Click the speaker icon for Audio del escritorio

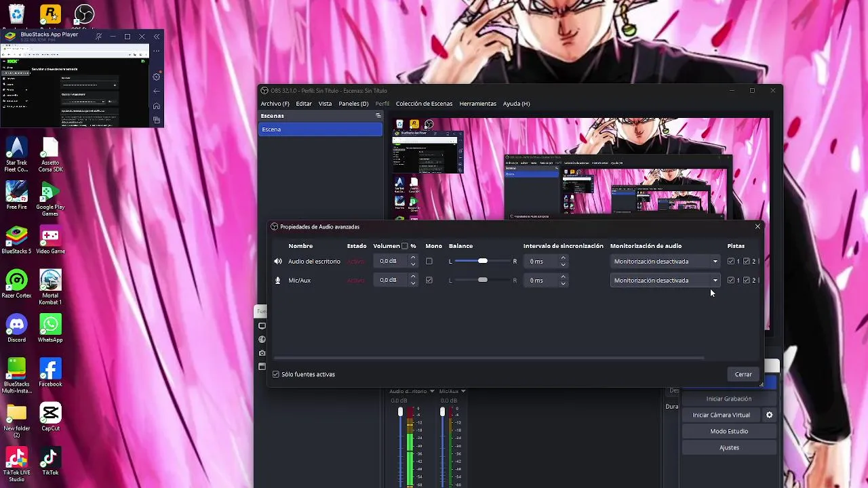pyautogui.click(x=278, y=262)
